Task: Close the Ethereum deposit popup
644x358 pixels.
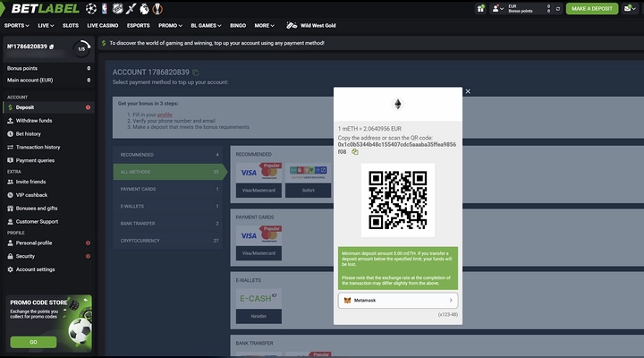Action: pyautogui.click(x=468, y=91)
